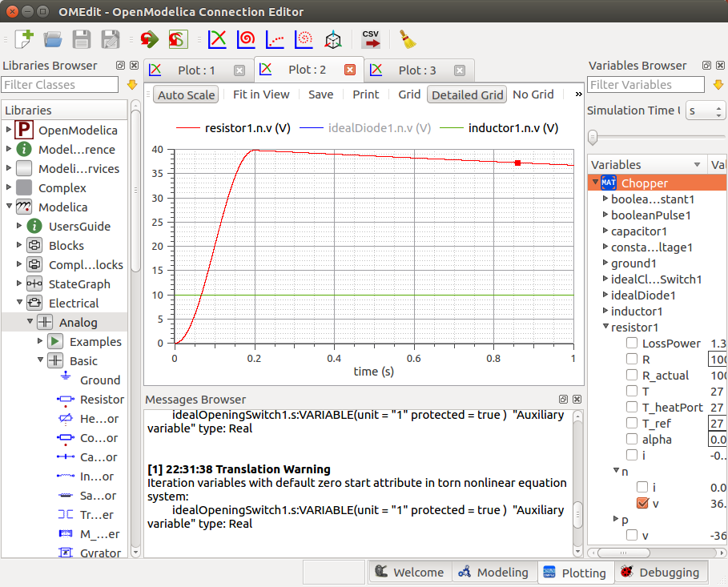Click the green re-simulate arrow icon
The height and width of the screenshot is (587, 728).
coord(149,39)
